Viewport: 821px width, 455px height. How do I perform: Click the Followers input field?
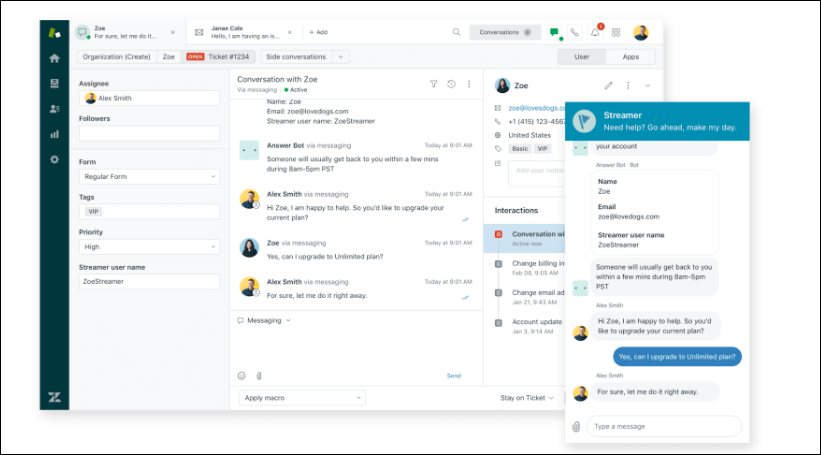coord(149,133)
